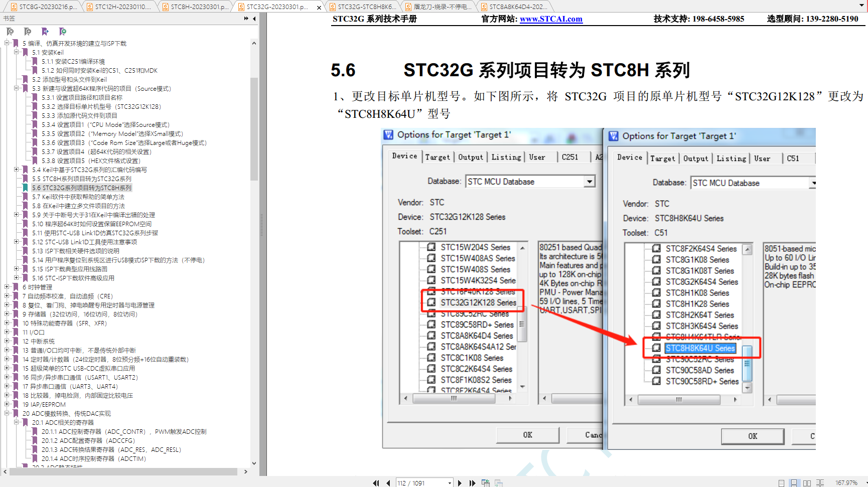Click the bookmark icon beside '5.1 安装Keil'

26,53
